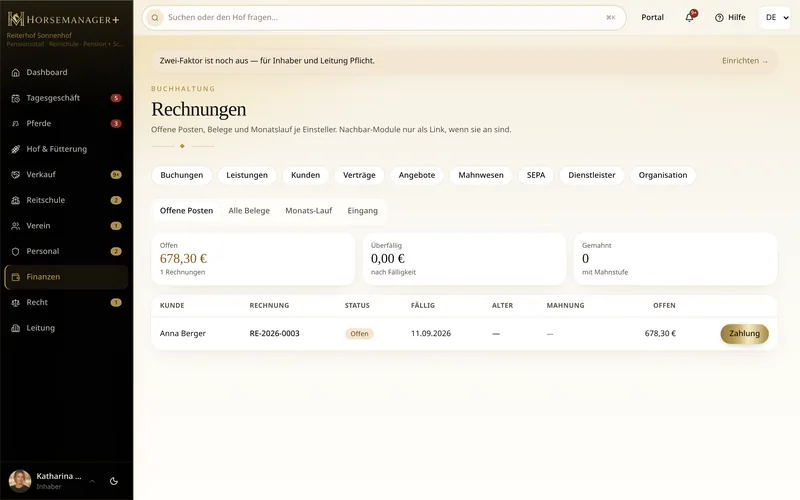This screenshot has width=800, height=500.
Task: Focus the search field "Suchen oder den Hof fragen"
Action: coord(384,17)
